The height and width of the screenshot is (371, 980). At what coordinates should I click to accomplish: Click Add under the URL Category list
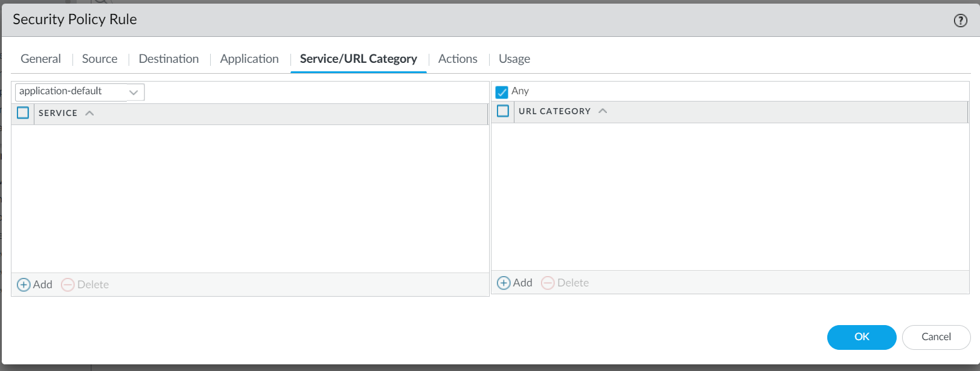[x=514, y=283]
